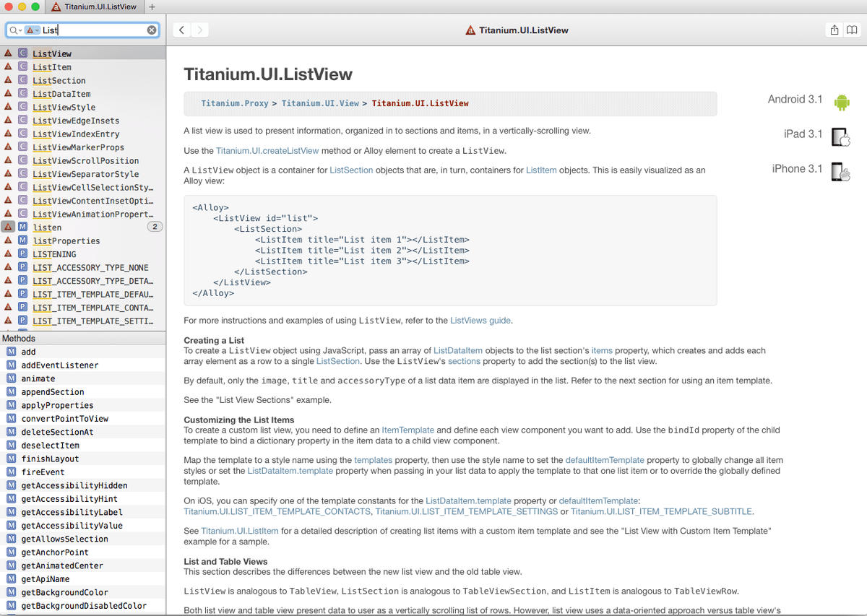The image size is (867, 616).
Task: Open a new tab with plus
Action: point(152,6)
